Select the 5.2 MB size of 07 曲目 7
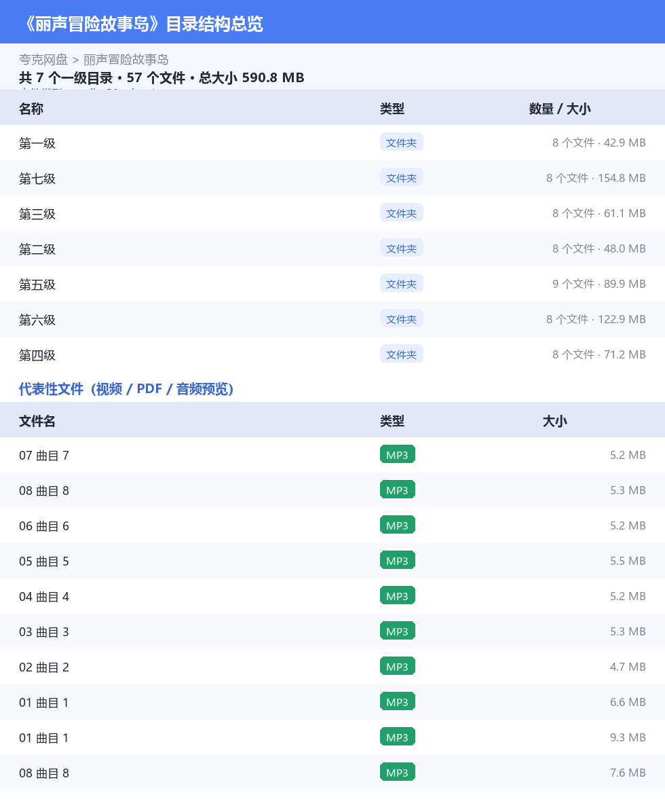Viewport: 665px width, 812px height. (628, 455)
